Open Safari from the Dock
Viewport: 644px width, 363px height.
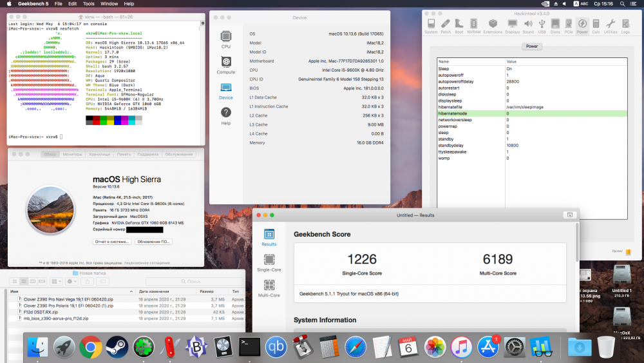(355, 348)
